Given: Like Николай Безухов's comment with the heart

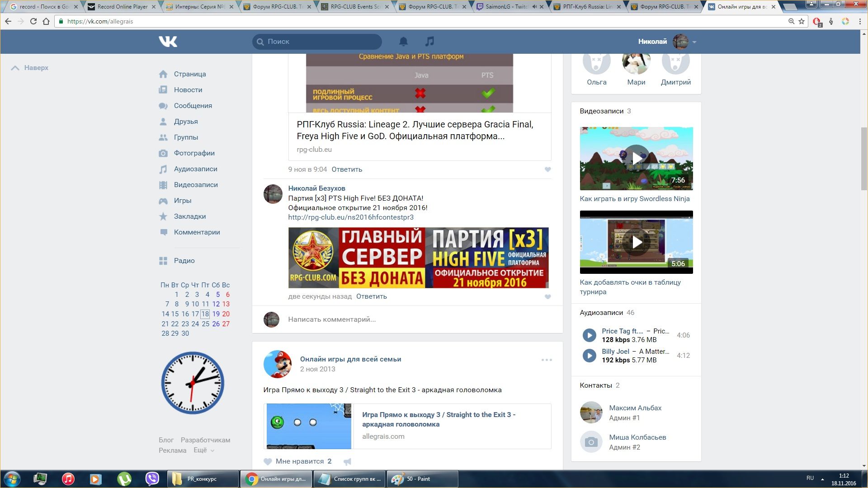Looking at the screenshot, I should (x=547, y=297).
